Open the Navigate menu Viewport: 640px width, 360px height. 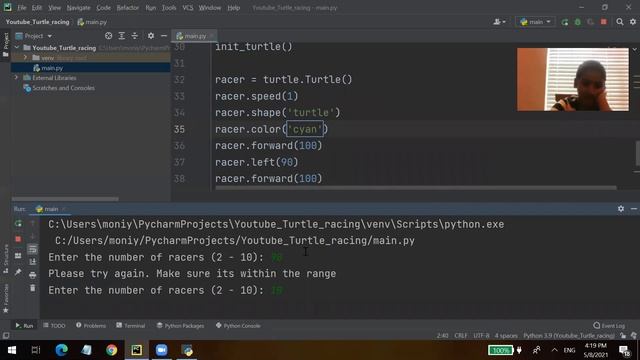[78, 8]
